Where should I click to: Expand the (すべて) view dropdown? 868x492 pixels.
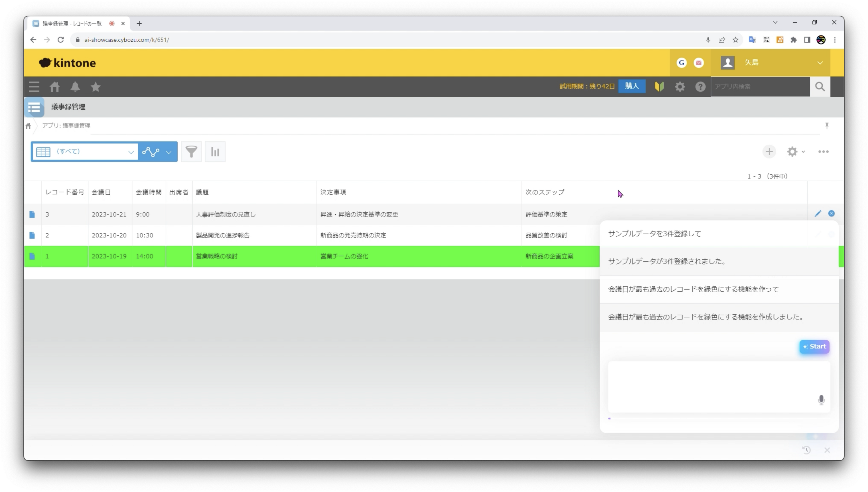click(131, 152)
